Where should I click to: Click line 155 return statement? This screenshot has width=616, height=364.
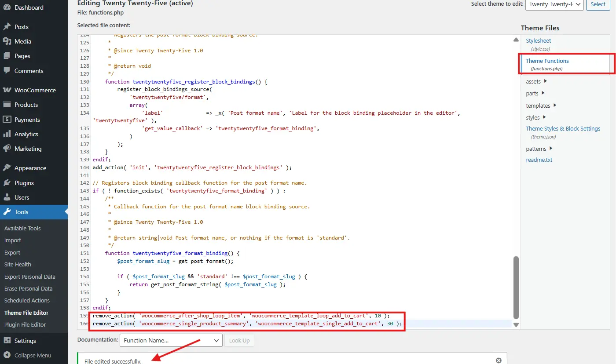[x=208, y=284]
